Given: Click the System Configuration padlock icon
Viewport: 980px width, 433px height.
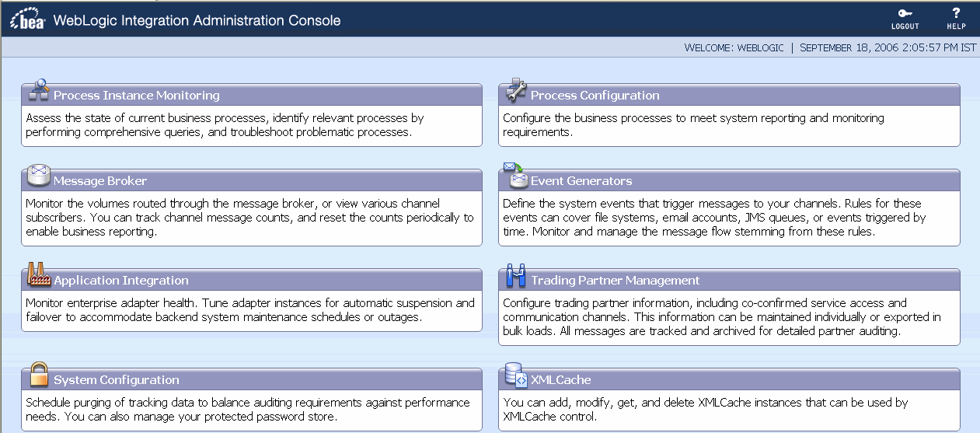Looking at the screenshot, I should [x=39, y=374].
